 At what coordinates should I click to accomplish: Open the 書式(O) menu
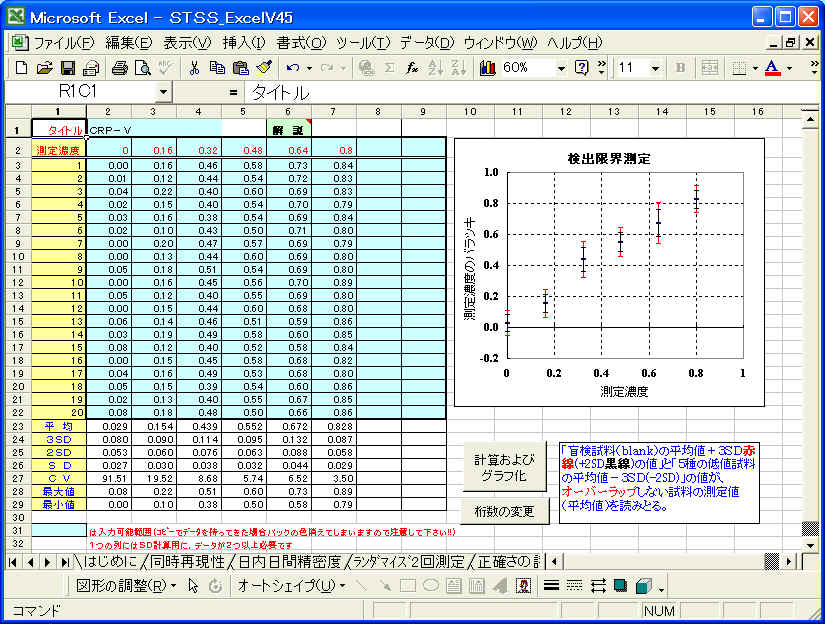coord(301,43)
